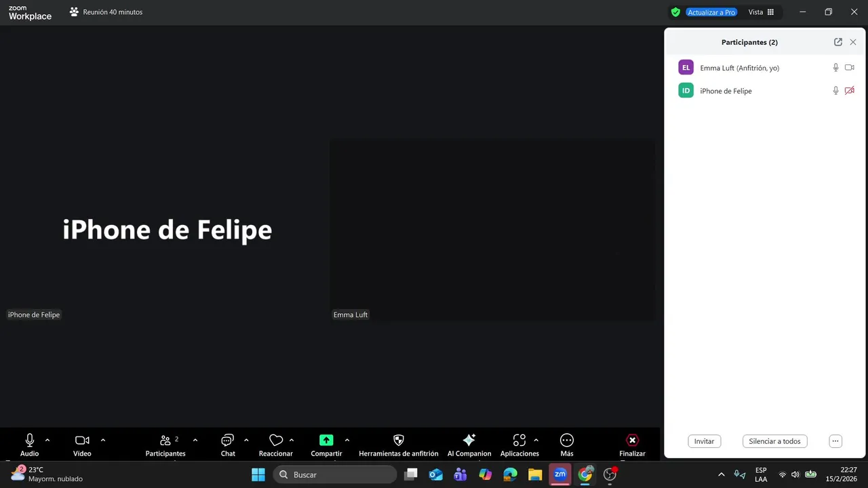Expand the Chat options chevron
Viewport: 868px width, 488px height.
[x=246, y=441]
